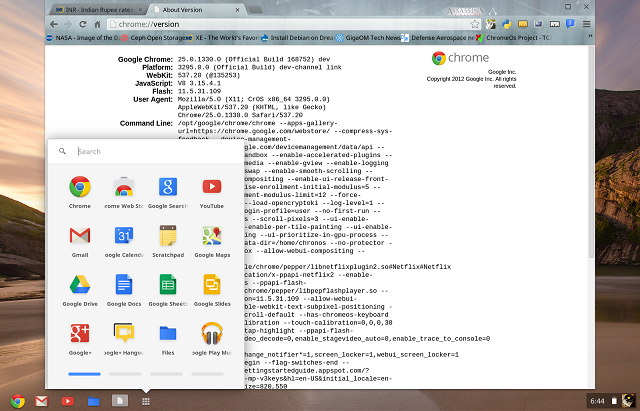Go to second launcher page indicator
This screenshot has width=640, height=411.
coord(125,373)
